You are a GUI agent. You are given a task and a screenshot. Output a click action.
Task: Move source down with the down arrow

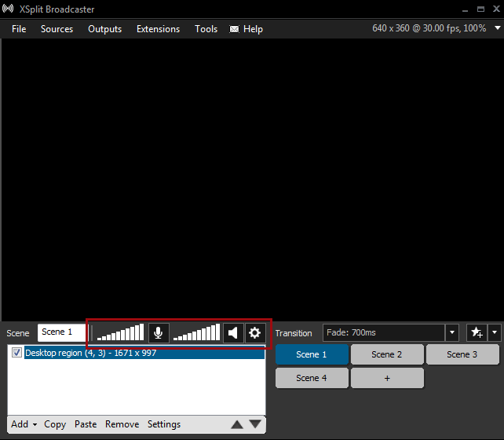click(x=255, y=424)
